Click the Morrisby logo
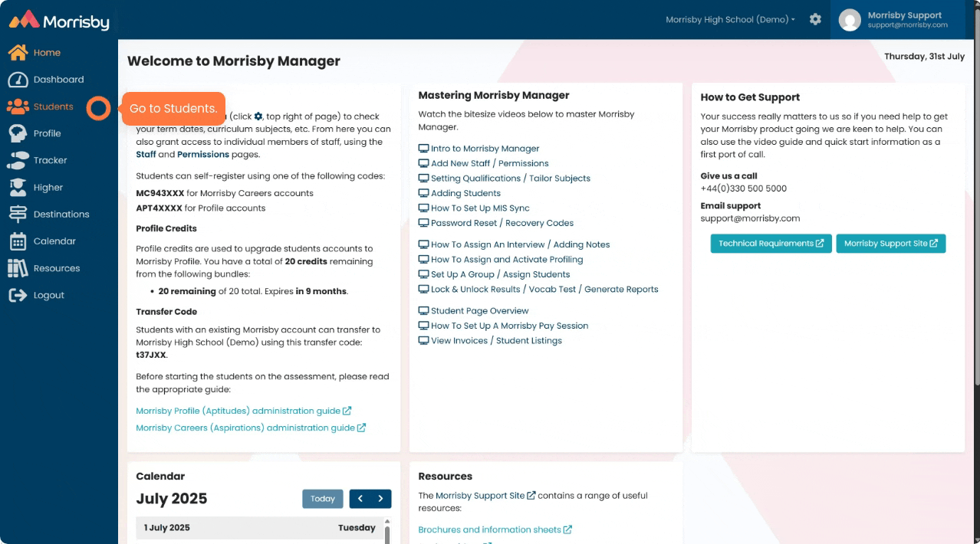 coord(59,20)
